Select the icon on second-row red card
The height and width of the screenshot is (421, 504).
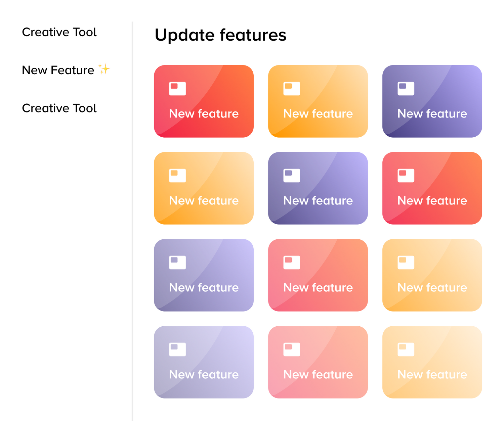pos(406,176)
